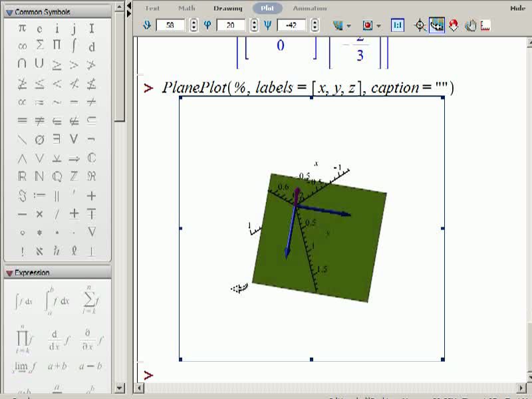Switch to the Animation tab
Screen dimensions: 532x399
310,9
